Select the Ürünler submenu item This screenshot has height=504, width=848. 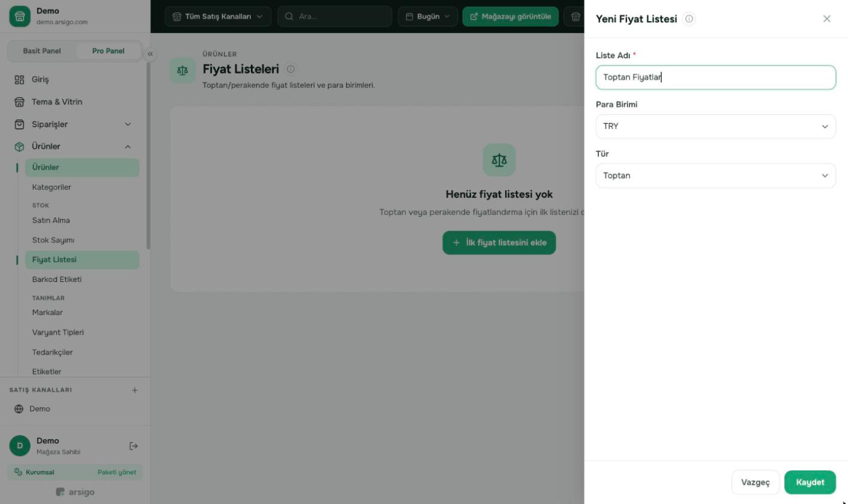pos(82,167)
